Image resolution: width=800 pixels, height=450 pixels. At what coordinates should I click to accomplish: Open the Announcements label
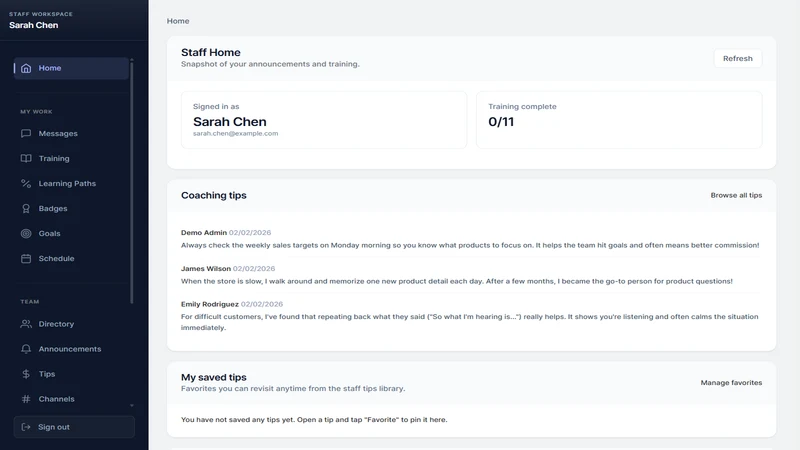tap(70, 349)
